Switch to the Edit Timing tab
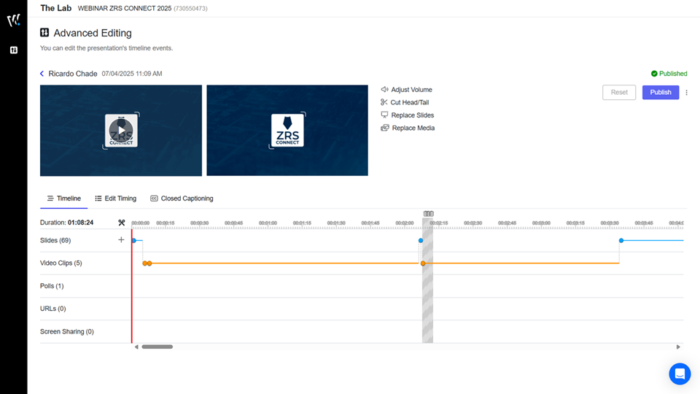Viewport: 700px width, 394px height. click(116, 199)
